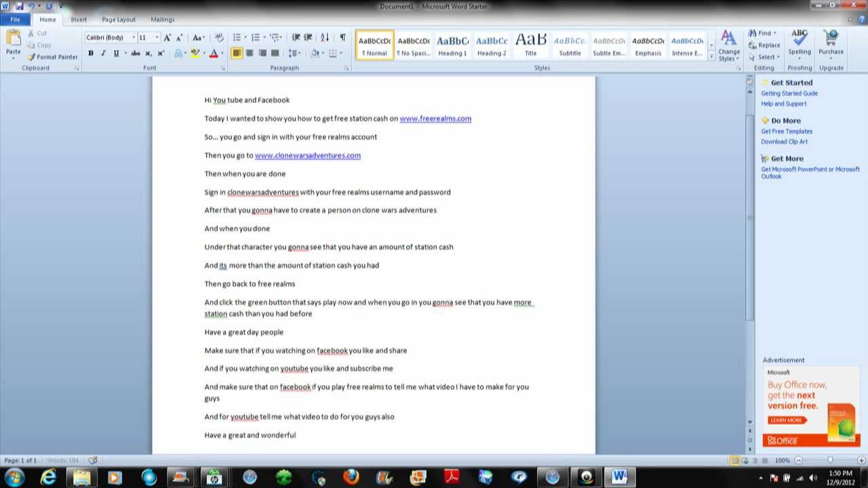Switch to the Insert tab

[79, 20]
